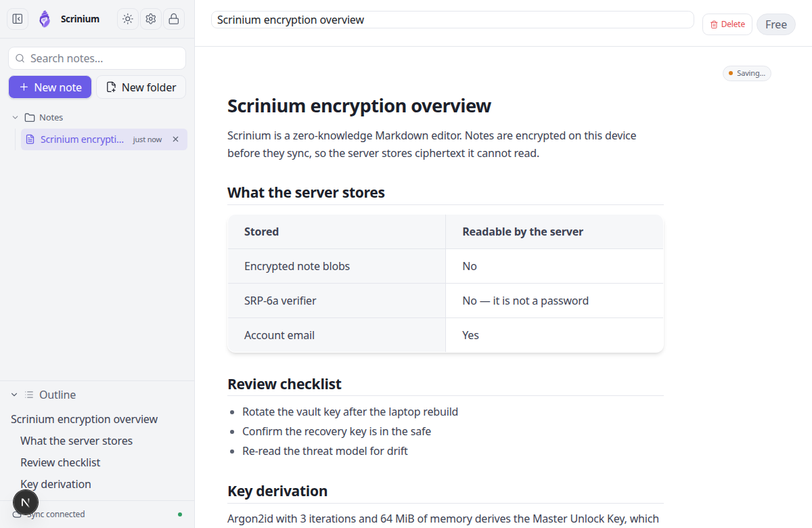Screen dimensions: 812x528
Task: Click the note document icon in list
Action: point(30,139)
